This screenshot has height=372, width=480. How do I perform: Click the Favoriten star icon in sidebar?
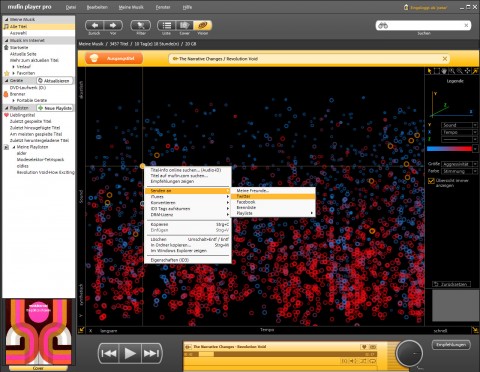(x=6, y=73)
